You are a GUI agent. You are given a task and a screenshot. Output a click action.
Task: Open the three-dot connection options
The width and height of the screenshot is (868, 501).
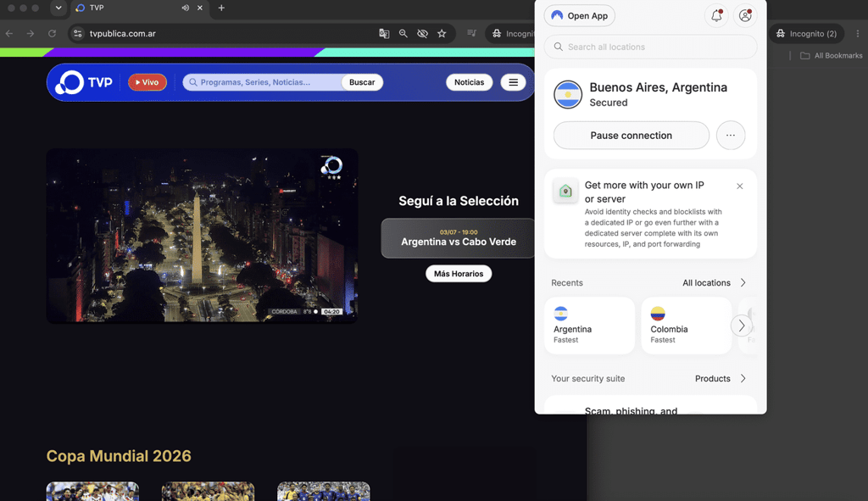(x=730, y=136)
